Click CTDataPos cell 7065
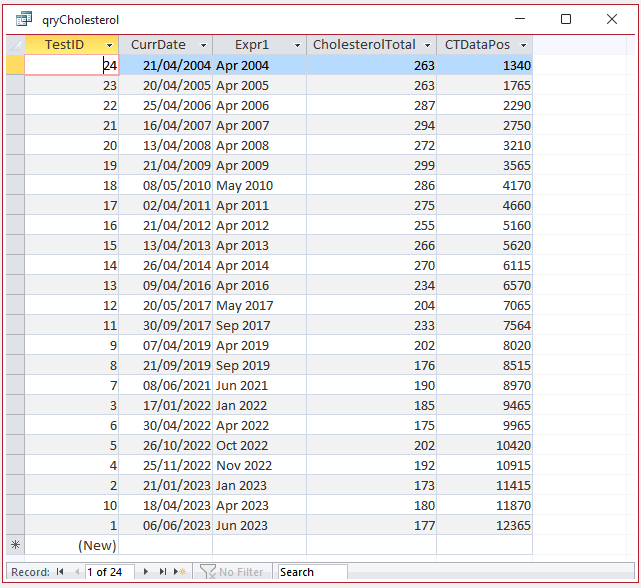Viewport: 641px width, 588px height. coord(484,305)
